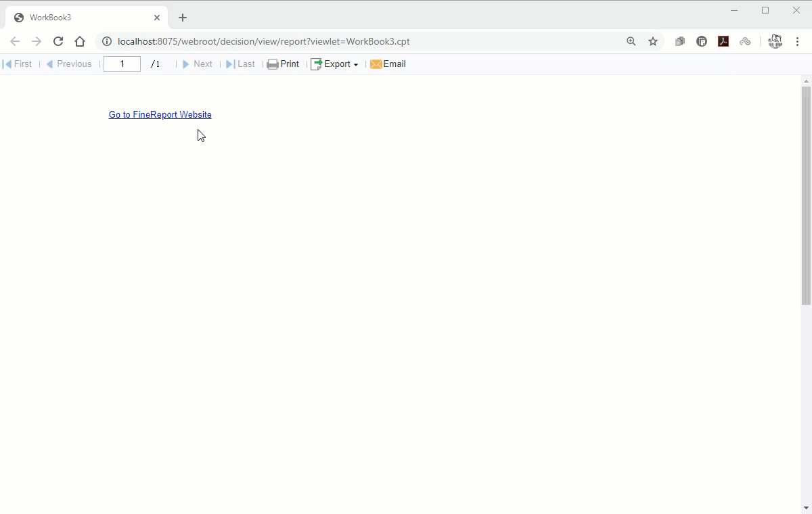Viewport: 812px width, 514px height.
Task: Click the vertical scrollbar on the right
Action: pyautogui.click(x=806, y=189)
